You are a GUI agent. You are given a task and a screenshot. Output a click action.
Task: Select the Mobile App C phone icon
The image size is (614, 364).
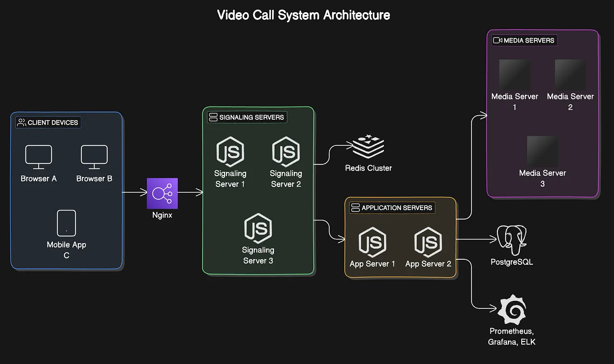click(66, 223)
